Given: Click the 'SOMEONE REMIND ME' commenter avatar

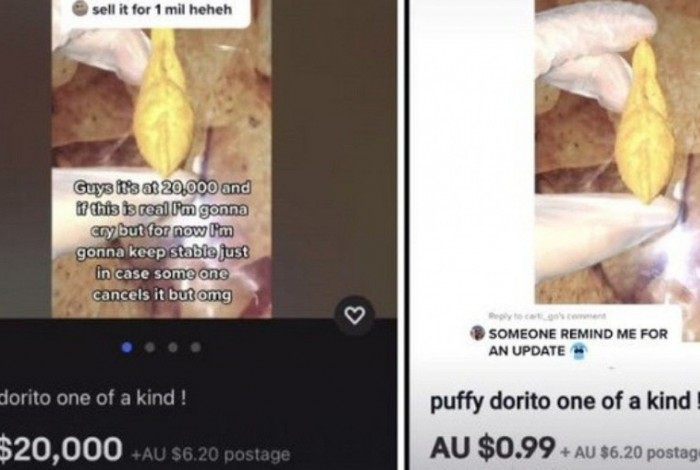Looking at the screenshot, I should click(477, 333).
